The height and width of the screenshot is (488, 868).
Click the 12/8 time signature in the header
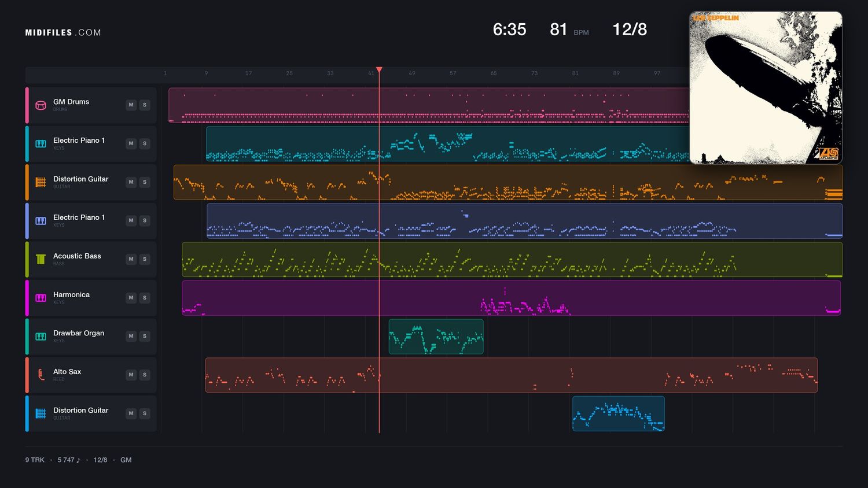(x=630, y=29)
